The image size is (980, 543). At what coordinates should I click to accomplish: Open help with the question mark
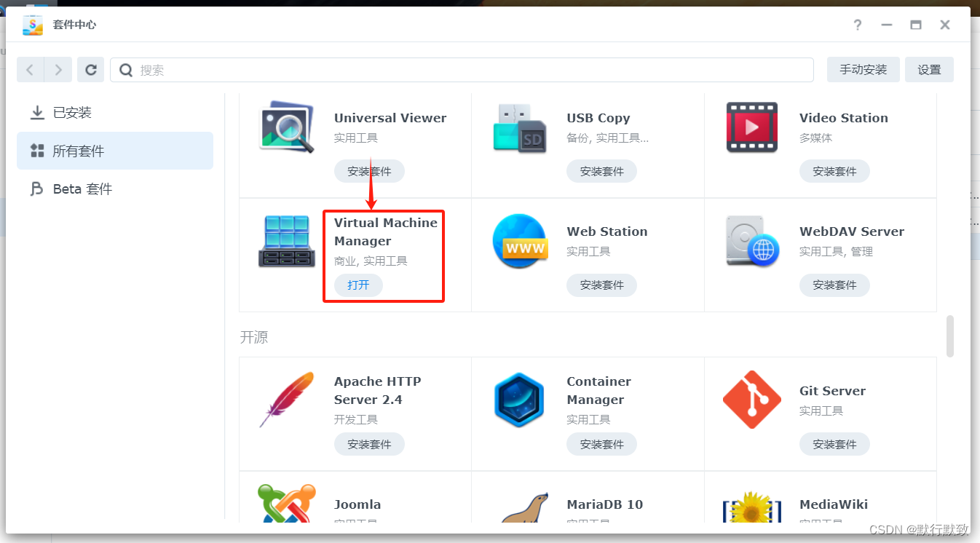click(x=858, y=25)
